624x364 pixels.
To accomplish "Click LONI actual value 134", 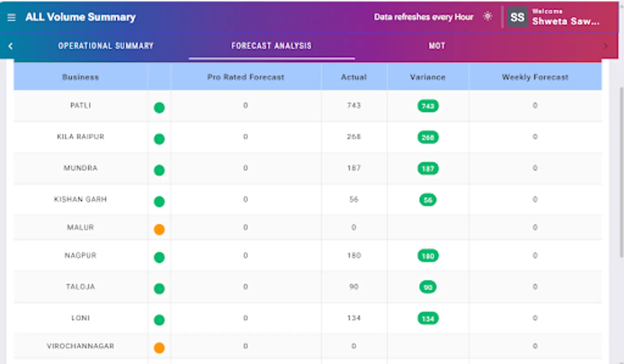I will [354, 318].
